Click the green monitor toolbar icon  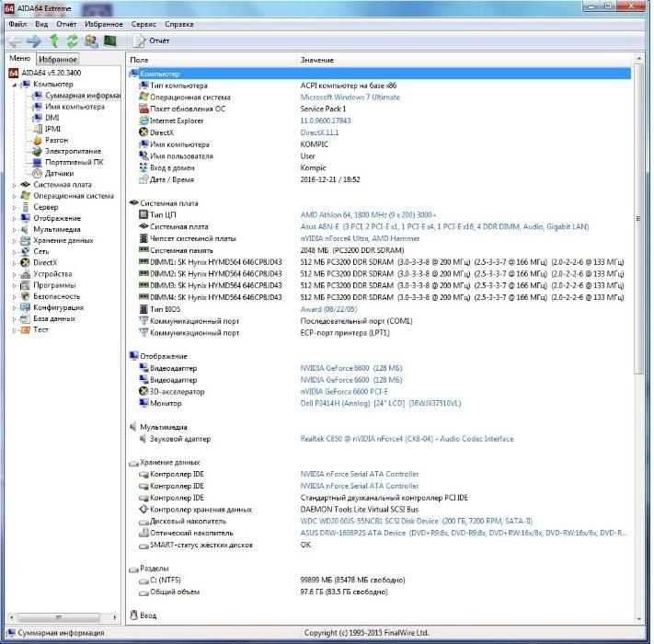pos(110,40)
